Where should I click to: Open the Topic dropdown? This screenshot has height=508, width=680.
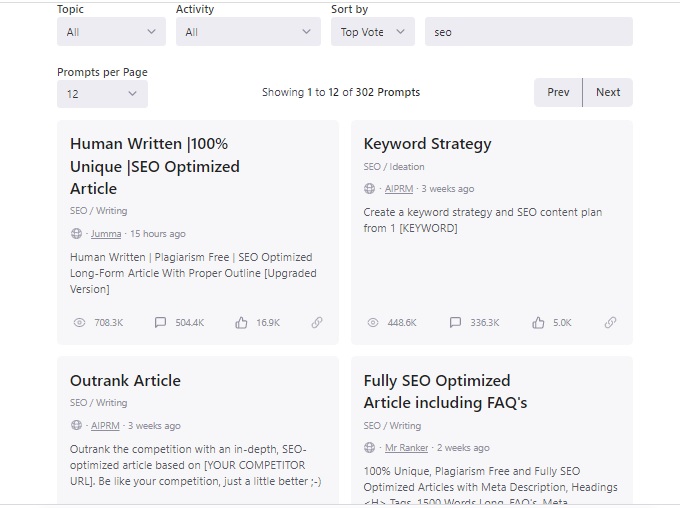point(111,32)
